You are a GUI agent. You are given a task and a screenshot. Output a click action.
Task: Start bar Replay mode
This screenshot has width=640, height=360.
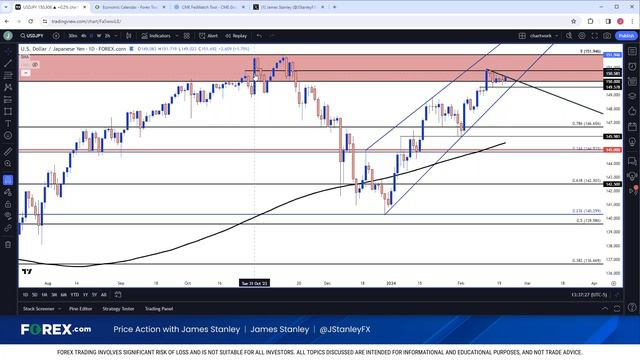[236, 36]
